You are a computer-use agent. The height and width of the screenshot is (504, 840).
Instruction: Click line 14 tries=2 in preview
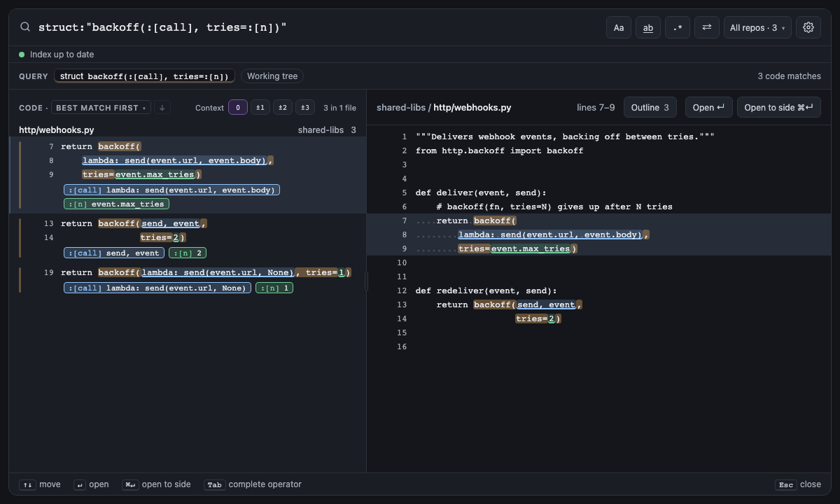pyautogui.click(x=538, y=318)
